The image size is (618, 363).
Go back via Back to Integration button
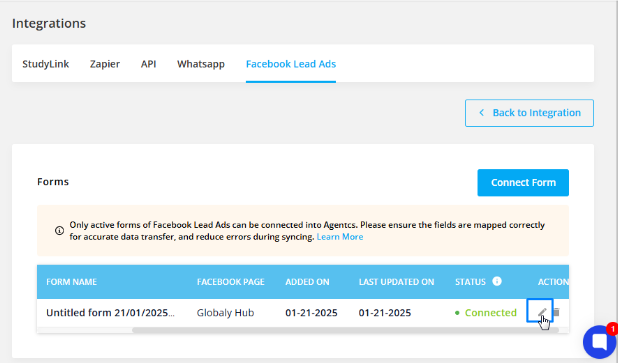tap(529, 113)
